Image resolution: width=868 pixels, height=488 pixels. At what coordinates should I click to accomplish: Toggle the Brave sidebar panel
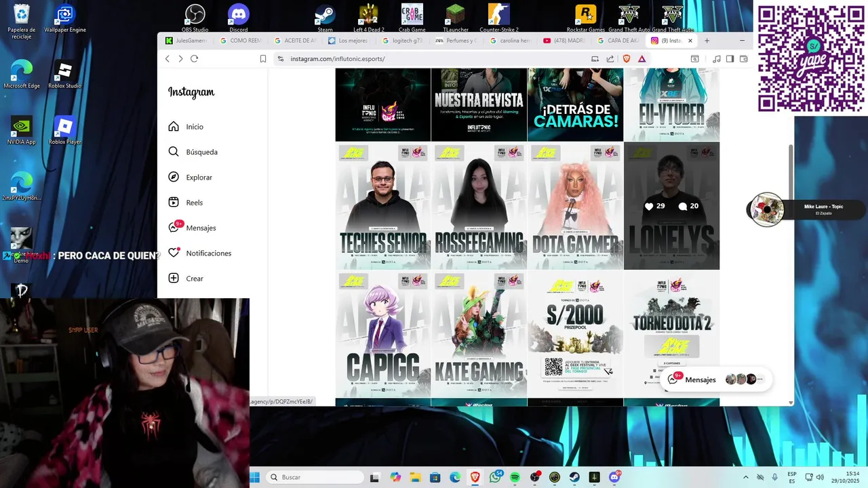tap(730, 59)
